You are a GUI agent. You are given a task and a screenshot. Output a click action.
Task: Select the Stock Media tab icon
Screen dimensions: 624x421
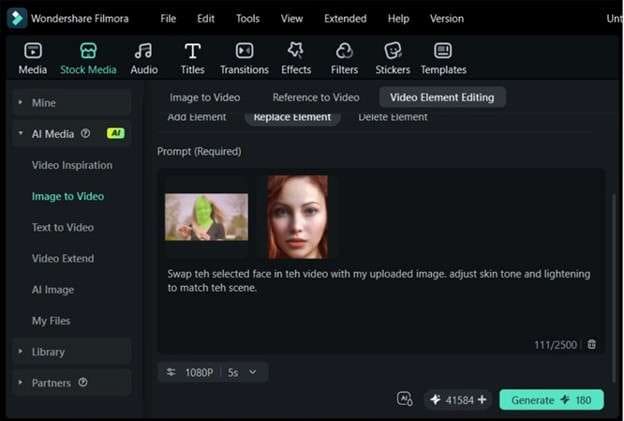pos(88,51)
